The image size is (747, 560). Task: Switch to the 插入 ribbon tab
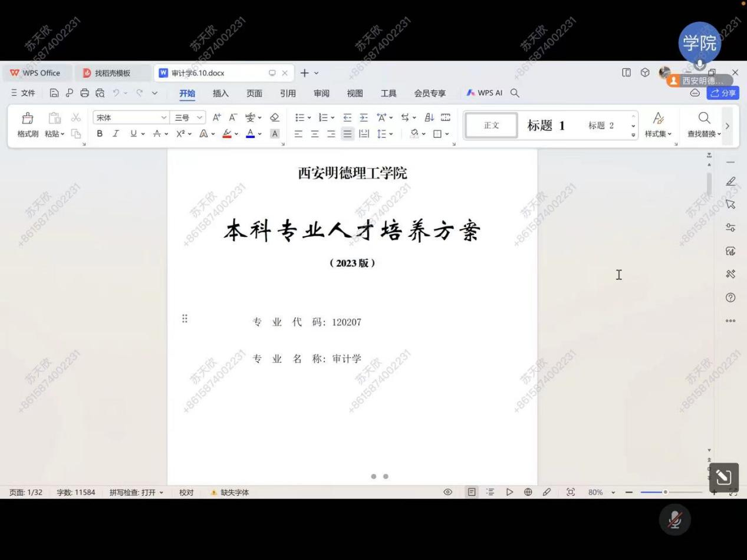pyautogui.click(x=221, y=93)
